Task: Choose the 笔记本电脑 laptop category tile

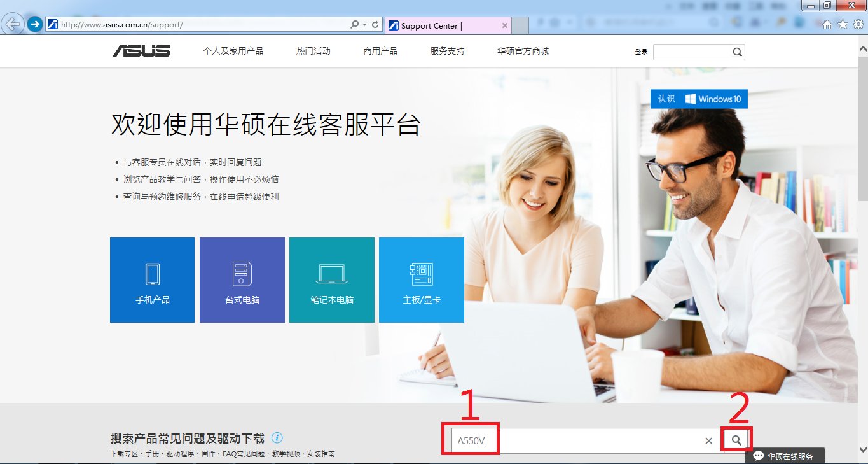Action: click(331, 280)
